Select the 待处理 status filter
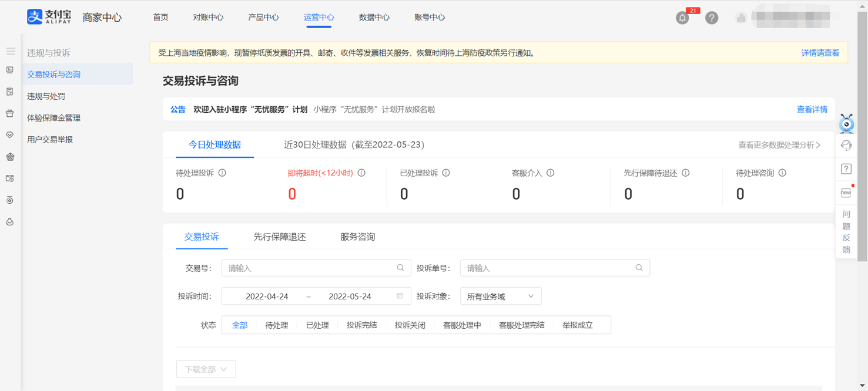The image size is (868, 391). [276, 325]
